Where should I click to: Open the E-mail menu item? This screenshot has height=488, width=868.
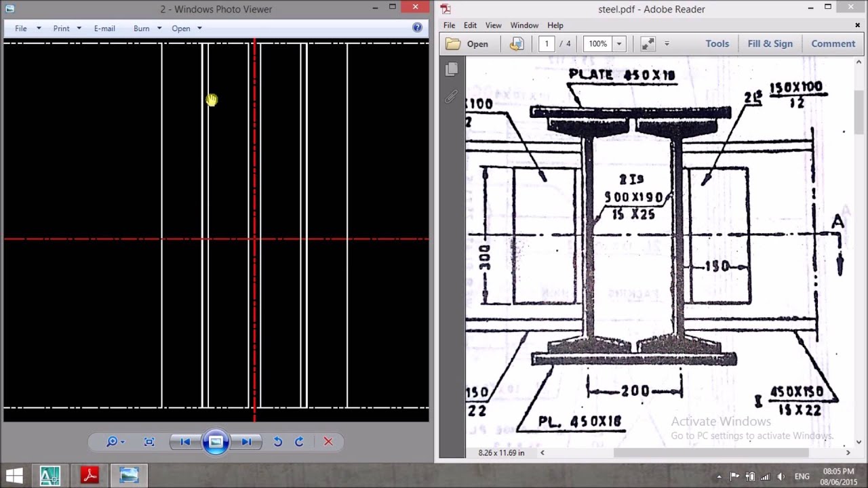point(104,28)
